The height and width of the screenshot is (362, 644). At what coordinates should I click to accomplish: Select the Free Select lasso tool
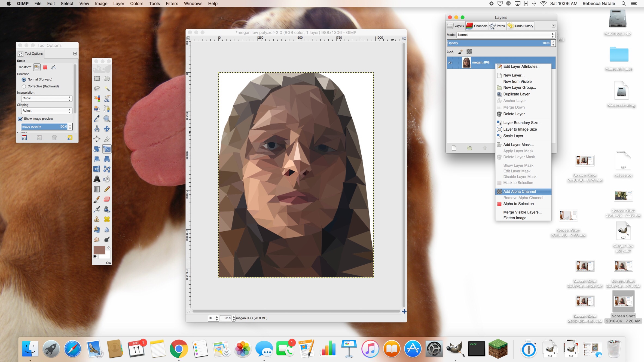coord(97,89)
